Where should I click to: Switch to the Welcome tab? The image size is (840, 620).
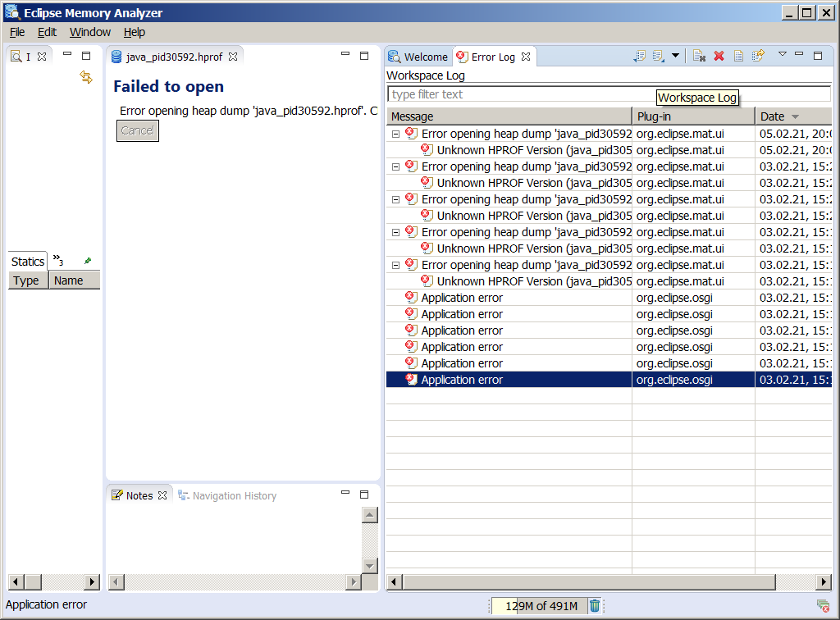tap(418, 57)
